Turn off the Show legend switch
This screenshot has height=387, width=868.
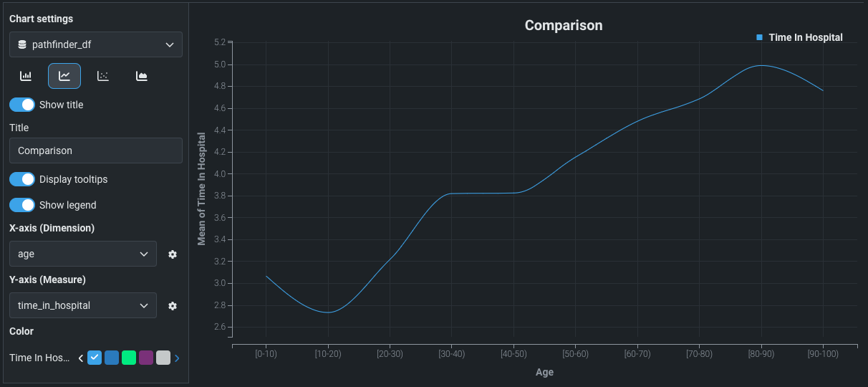click(x=22, y=205)
